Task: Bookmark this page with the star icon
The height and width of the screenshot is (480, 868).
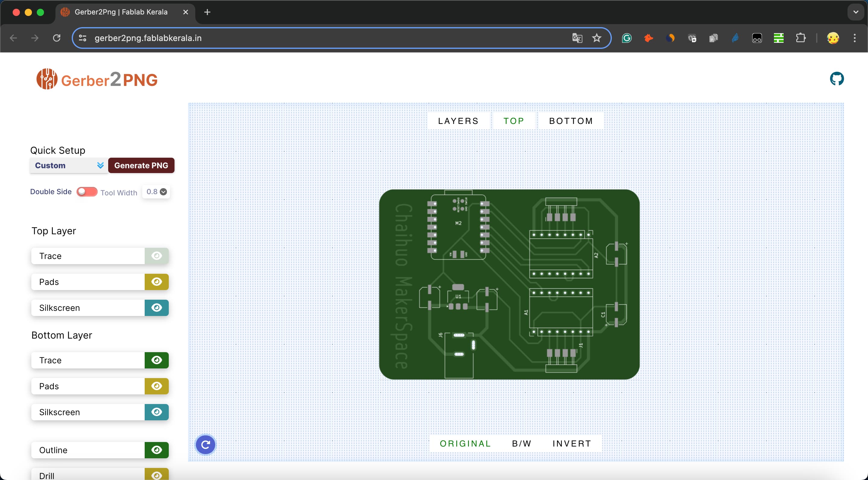Action: click(x=597, y=38)
